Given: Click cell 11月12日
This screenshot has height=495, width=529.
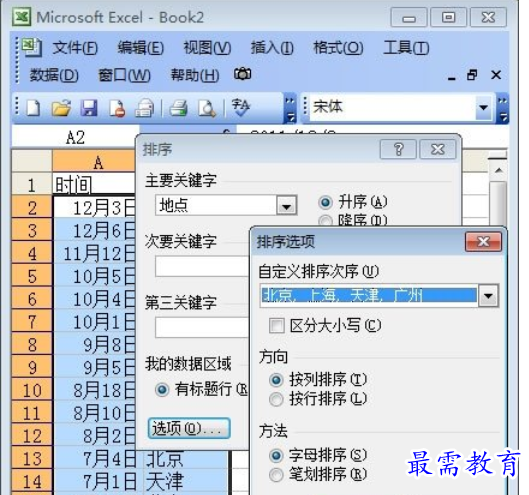Looking at the screenshot, I should [x=94, y=253].
